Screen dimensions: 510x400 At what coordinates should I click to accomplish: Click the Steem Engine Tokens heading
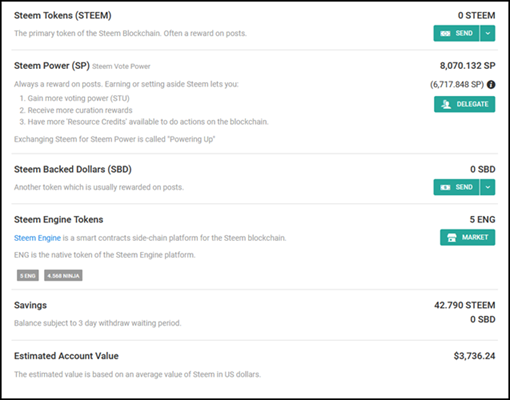[x=59, y=220]
